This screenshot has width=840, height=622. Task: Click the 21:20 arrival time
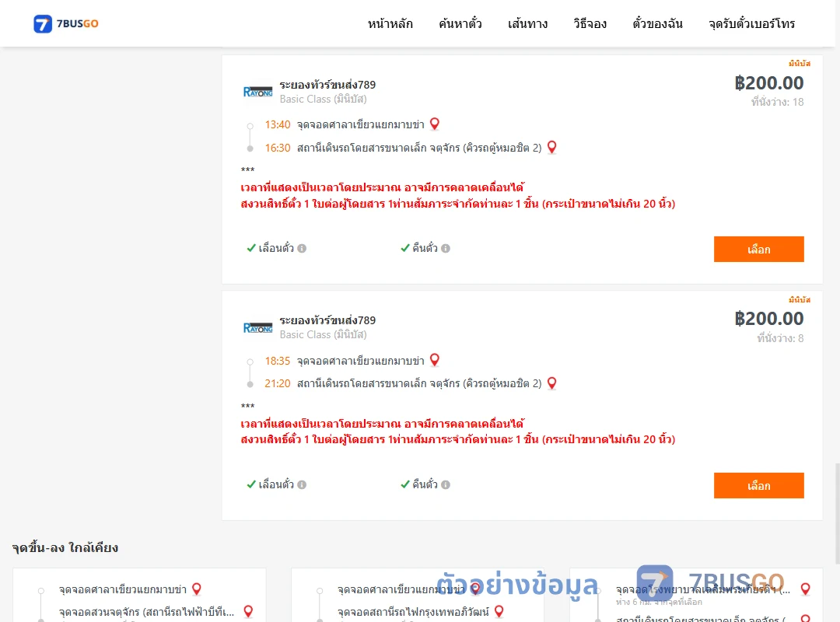tap(278, 383)
